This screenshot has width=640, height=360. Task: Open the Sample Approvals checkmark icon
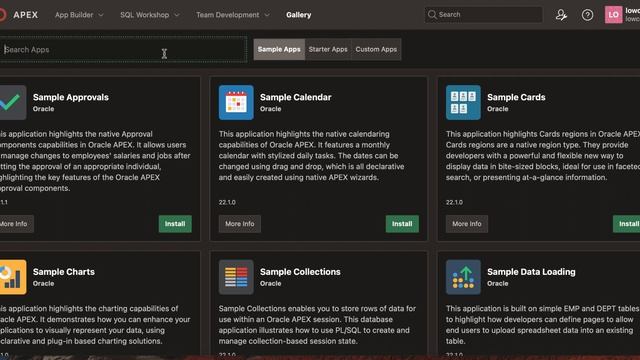[x=12, y=102]
